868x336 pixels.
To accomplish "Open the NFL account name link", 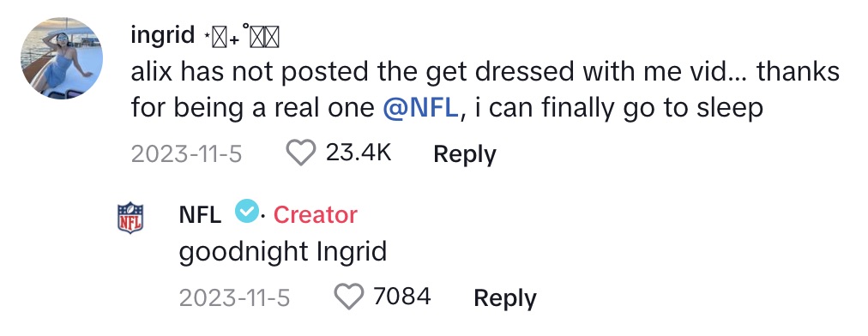I will (x=201, y=215).
